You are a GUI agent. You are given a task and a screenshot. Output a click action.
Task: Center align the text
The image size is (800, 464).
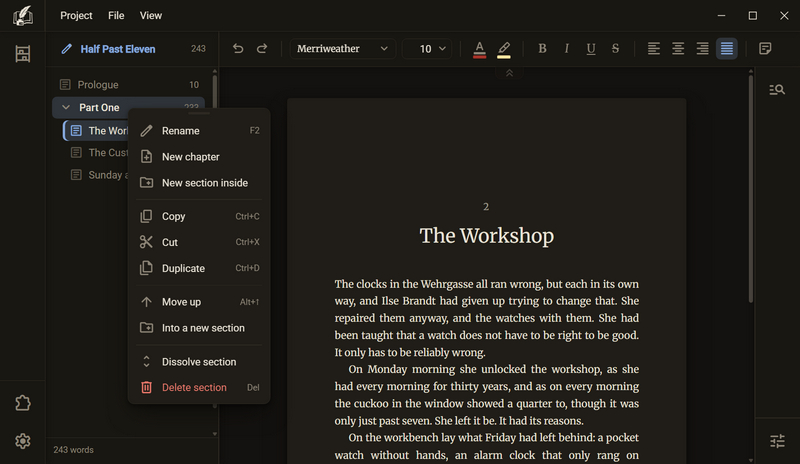pyautogui.click(x=678, y=48)
